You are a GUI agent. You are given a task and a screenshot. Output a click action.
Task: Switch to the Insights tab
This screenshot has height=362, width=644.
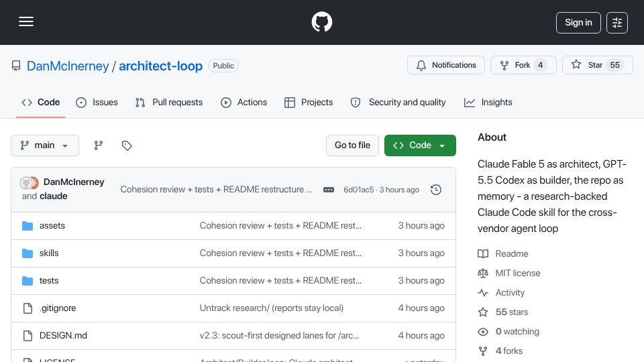coord(488,102)
